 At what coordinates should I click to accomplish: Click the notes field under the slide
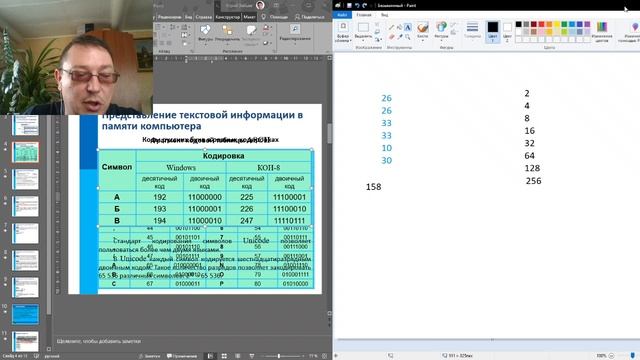pos(192,341)
